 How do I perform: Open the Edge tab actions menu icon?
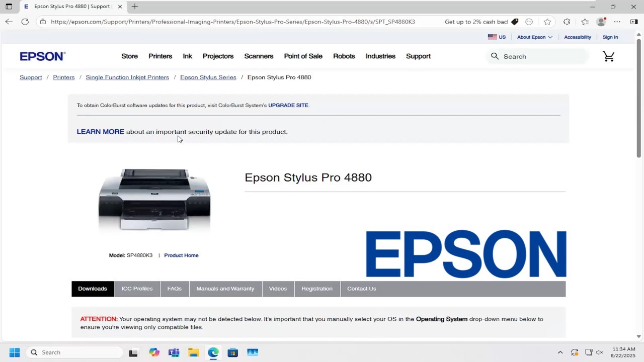[9, 7]
